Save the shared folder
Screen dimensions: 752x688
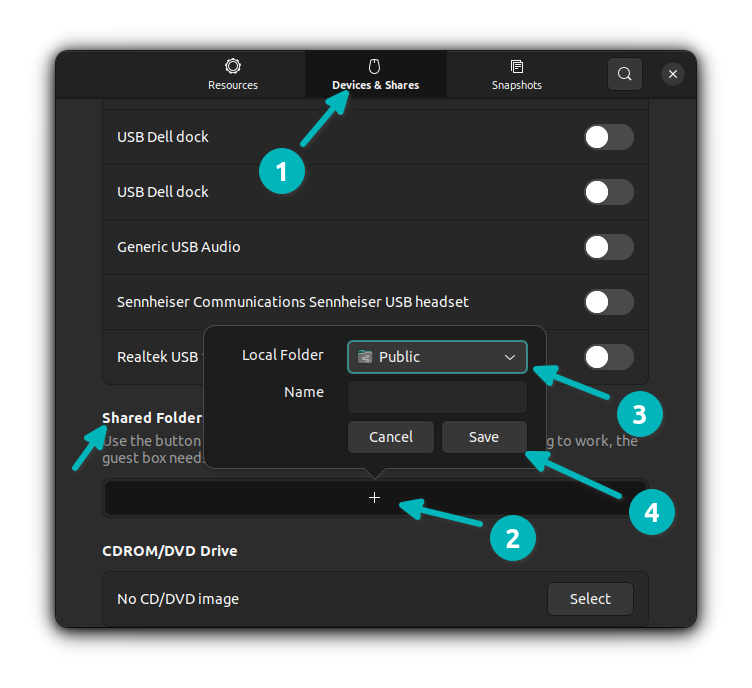pos(484,437)
